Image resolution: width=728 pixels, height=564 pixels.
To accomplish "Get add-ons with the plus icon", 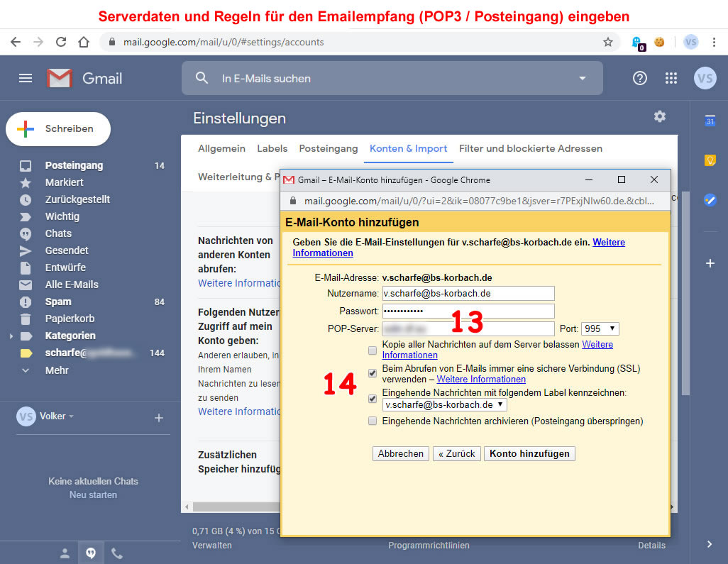I will [x=710, y=263].
